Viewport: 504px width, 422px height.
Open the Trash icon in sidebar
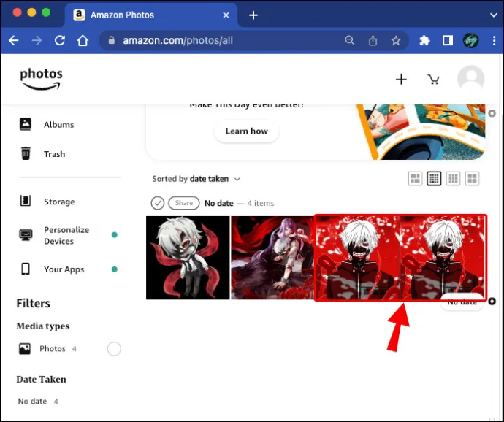coord(26,153)
